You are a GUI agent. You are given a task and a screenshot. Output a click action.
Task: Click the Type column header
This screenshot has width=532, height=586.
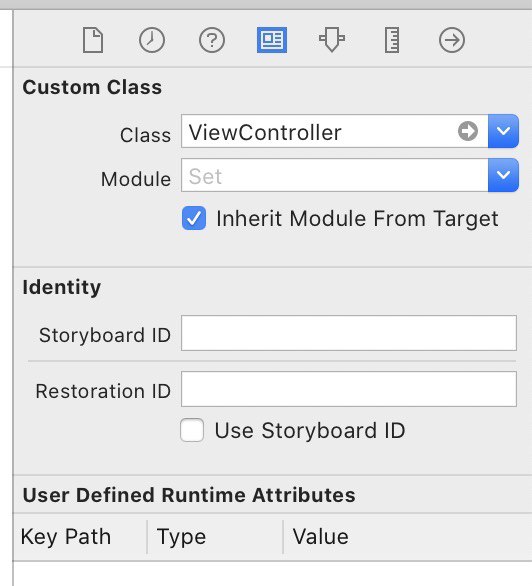[181, 537]
